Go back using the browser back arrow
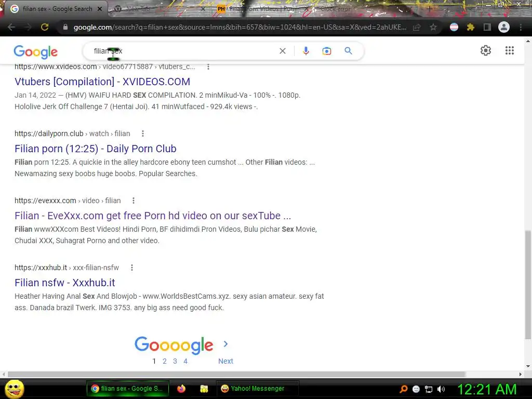 pos(11,27)
